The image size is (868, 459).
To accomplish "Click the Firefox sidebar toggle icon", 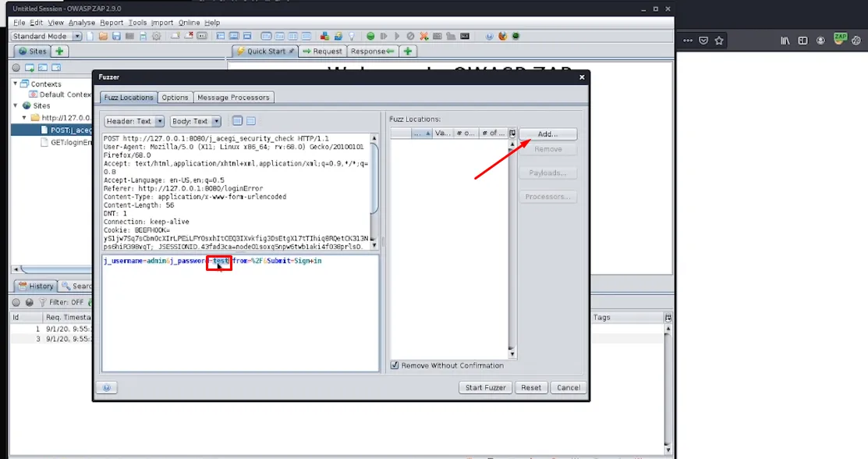I will [802, 41].
